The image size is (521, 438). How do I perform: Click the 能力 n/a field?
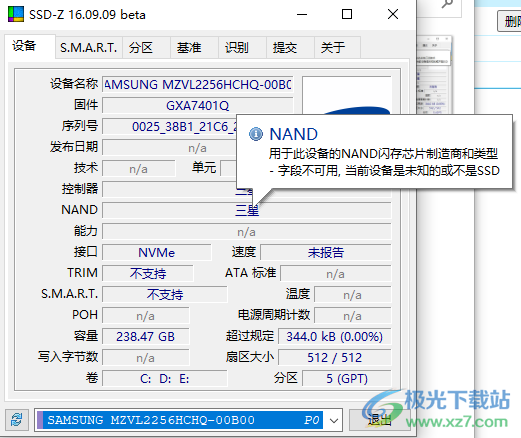247,231
